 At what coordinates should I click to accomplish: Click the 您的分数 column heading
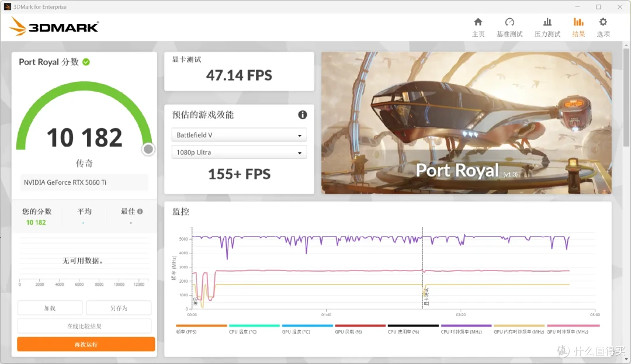(37, 211)
